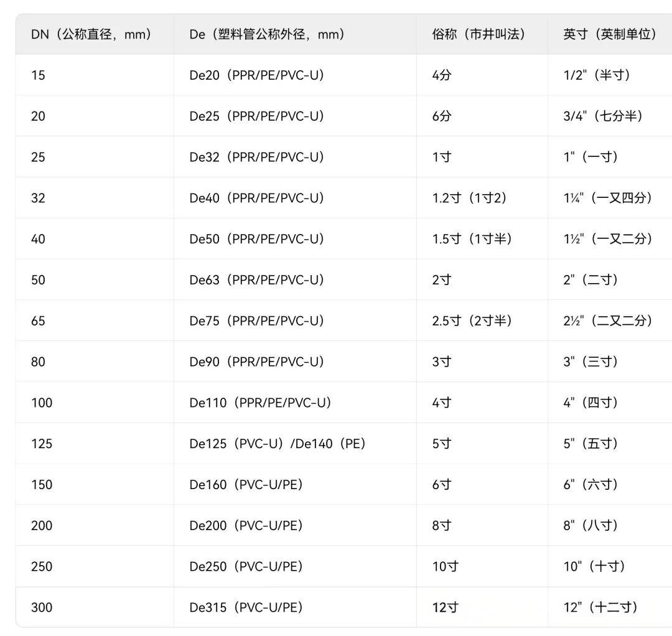Click the 6分 cell in the 俗称 column
The width and height of the screenshot is (672, 636).
click(x=442, y=116)
